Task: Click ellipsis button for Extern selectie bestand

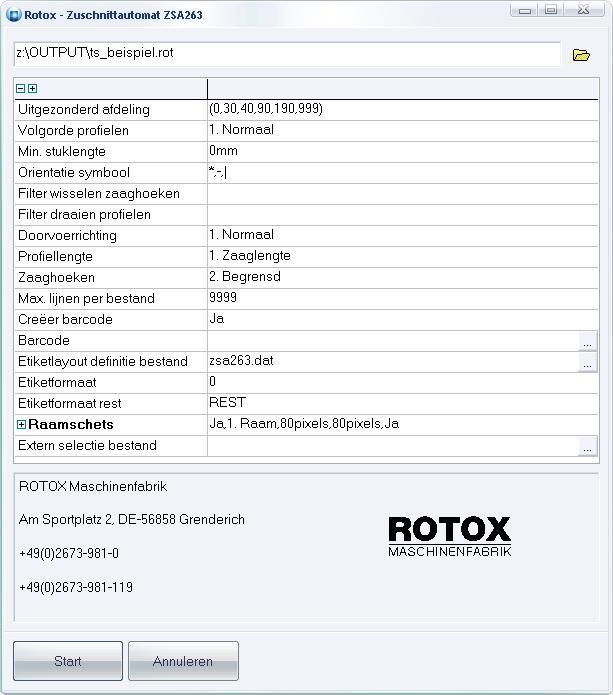Action: pos(588,446)
